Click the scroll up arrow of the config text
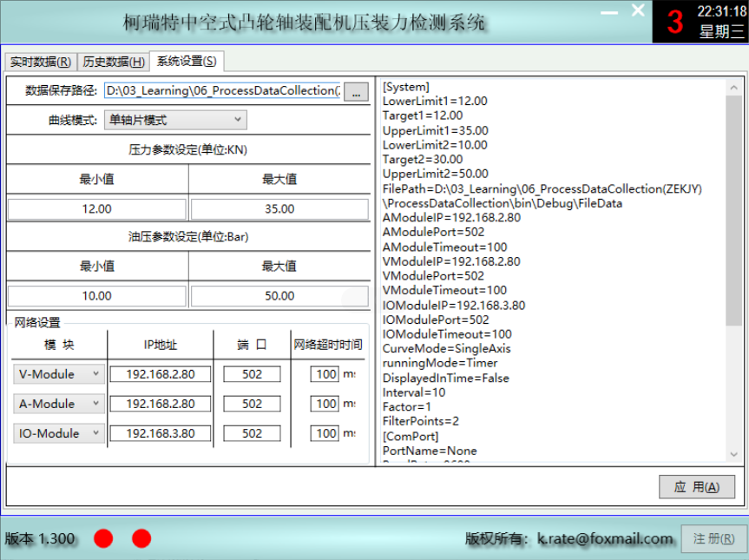This screenshot has height=560, width=749. 733,88
